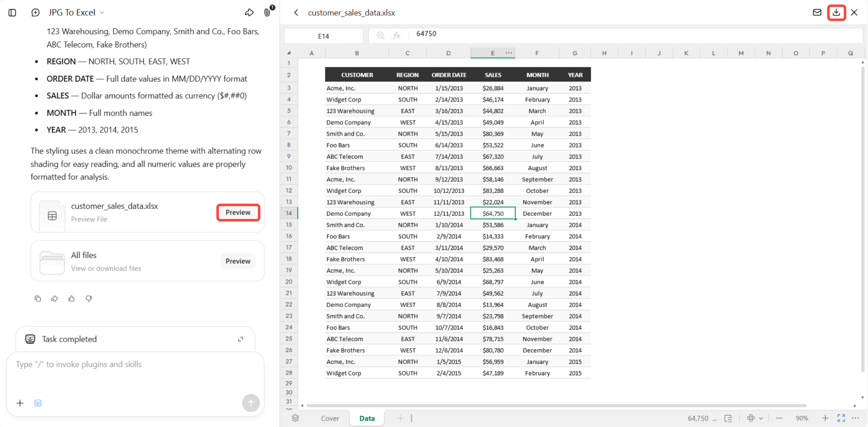Select the 10/12/2013 date cell
This screenshot has width=868, height=427.
click(448, 191)
